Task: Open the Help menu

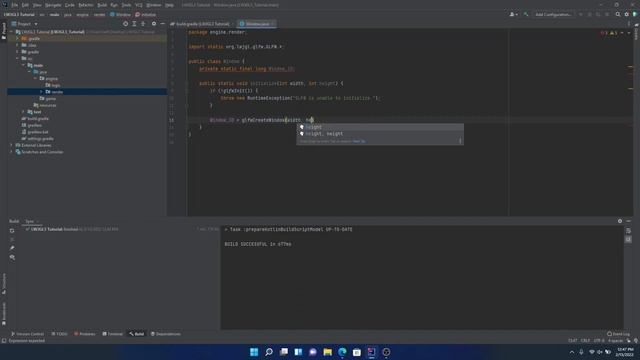Action: (x=169, y=5)
